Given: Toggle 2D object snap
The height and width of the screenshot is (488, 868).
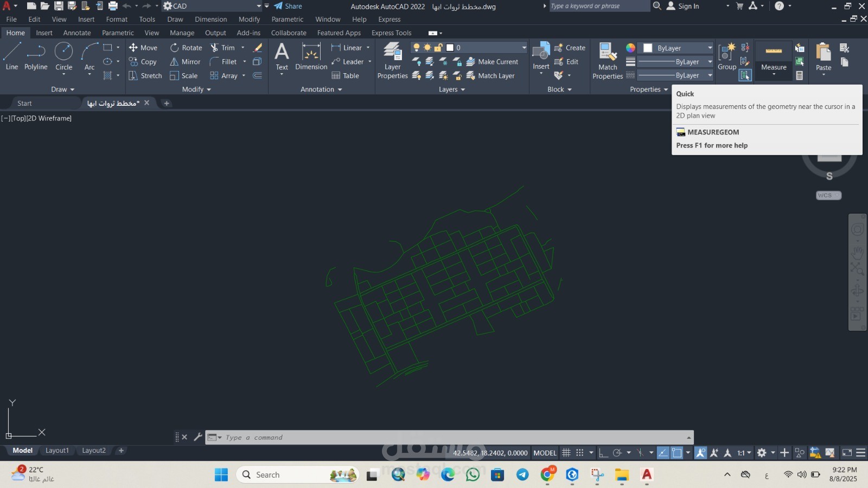Looking at the screenshot, I should (677, 453).
